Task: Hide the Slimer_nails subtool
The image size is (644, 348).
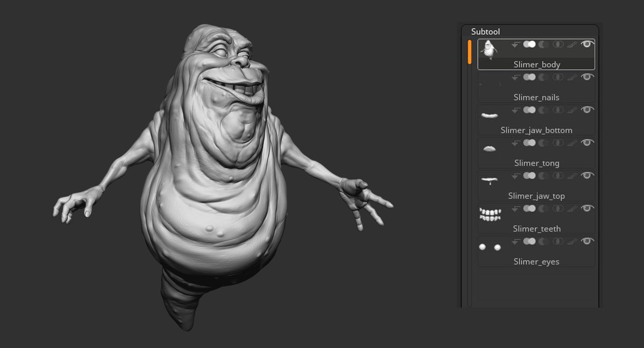Action: coord(587,77)
